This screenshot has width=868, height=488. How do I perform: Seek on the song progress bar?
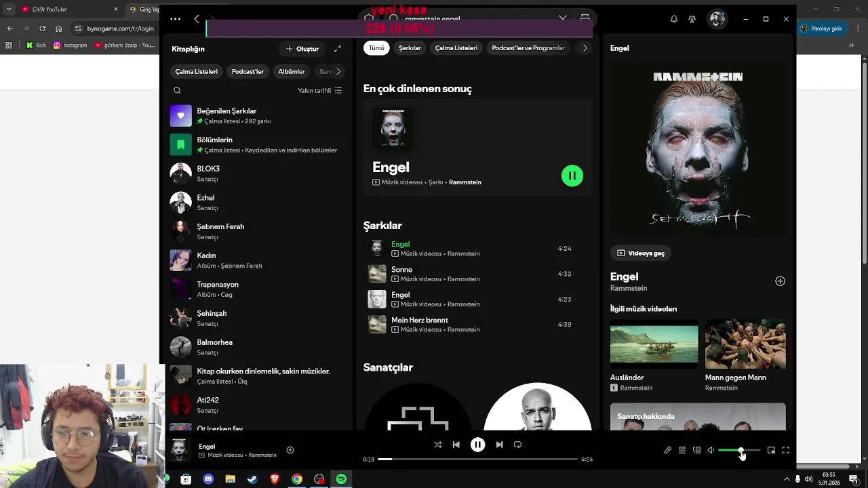[x=477, y=459]
